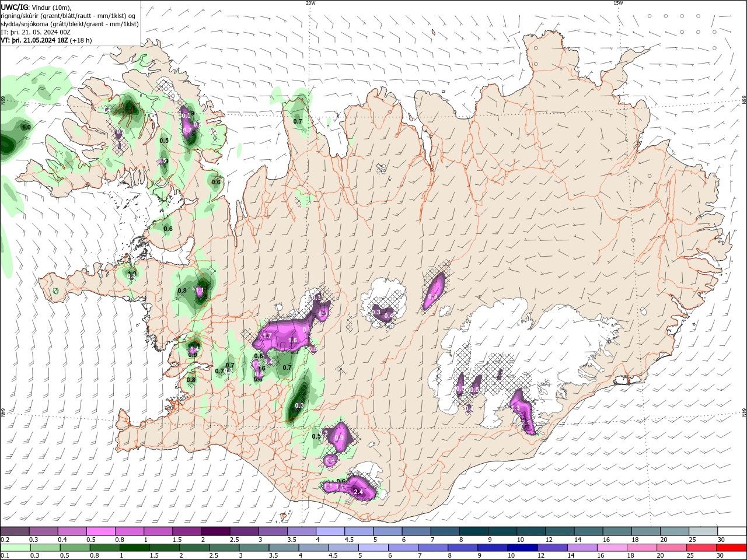Select the darkest green 1 rain scale swatch

(134, 548)
